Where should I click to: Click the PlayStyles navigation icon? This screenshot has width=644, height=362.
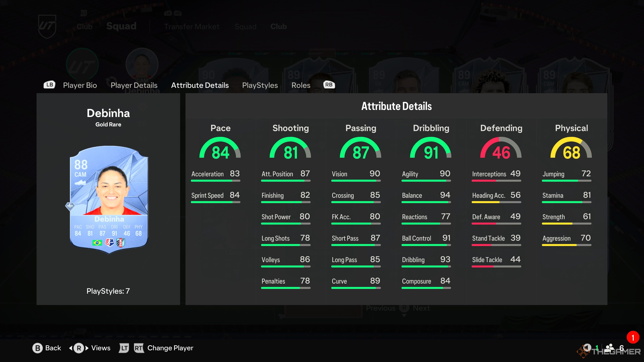point(260,85)
